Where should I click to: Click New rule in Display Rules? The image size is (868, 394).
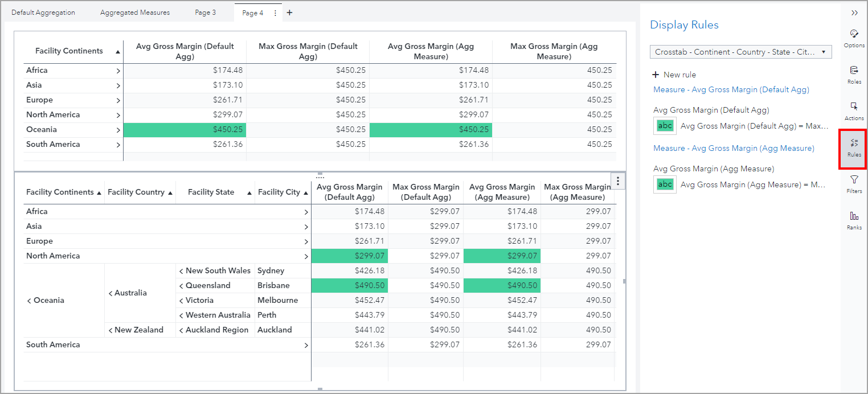(674, 74)
